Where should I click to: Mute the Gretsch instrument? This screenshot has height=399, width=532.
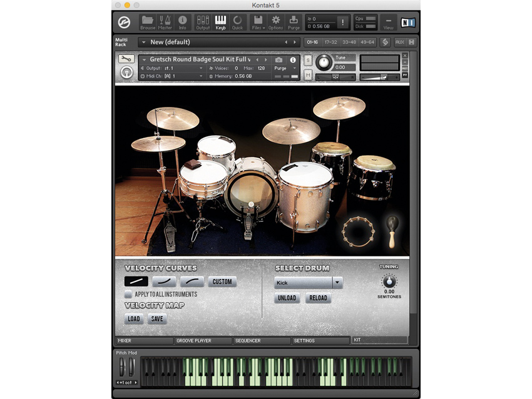coord(308,74)
